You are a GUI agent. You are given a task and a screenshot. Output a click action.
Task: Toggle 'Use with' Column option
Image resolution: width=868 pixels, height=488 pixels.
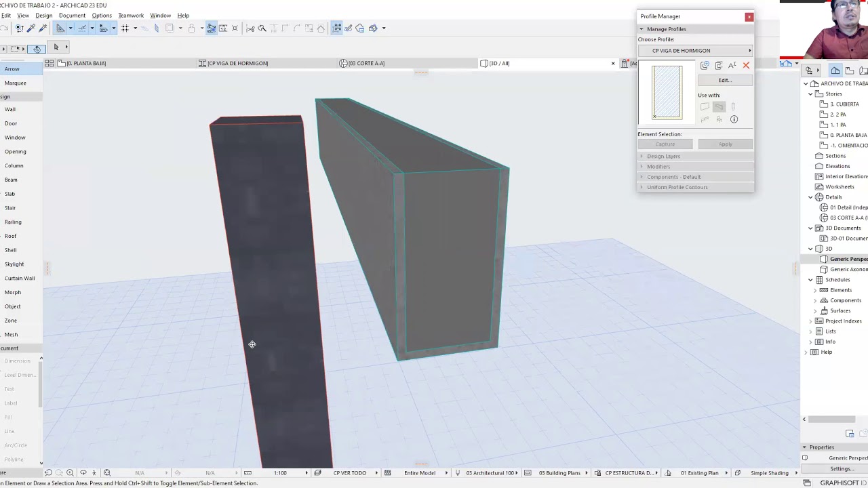point(733,106)
